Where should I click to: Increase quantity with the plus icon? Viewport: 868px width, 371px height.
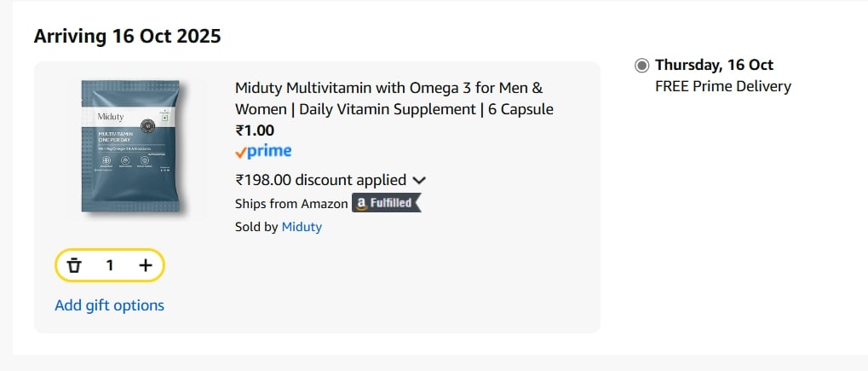click(x=146, y=265)
